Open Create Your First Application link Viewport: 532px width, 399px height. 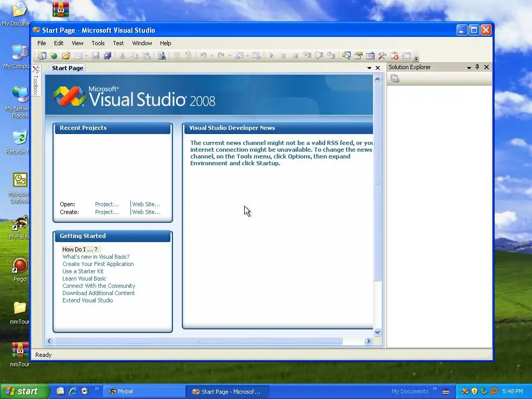pos(98,264)
